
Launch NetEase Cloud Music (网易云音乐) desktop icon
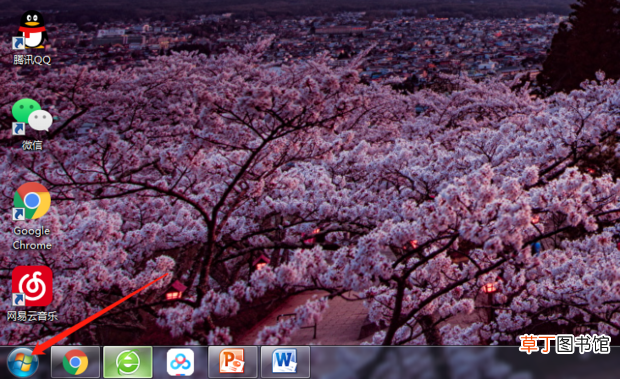click(32, 286)
